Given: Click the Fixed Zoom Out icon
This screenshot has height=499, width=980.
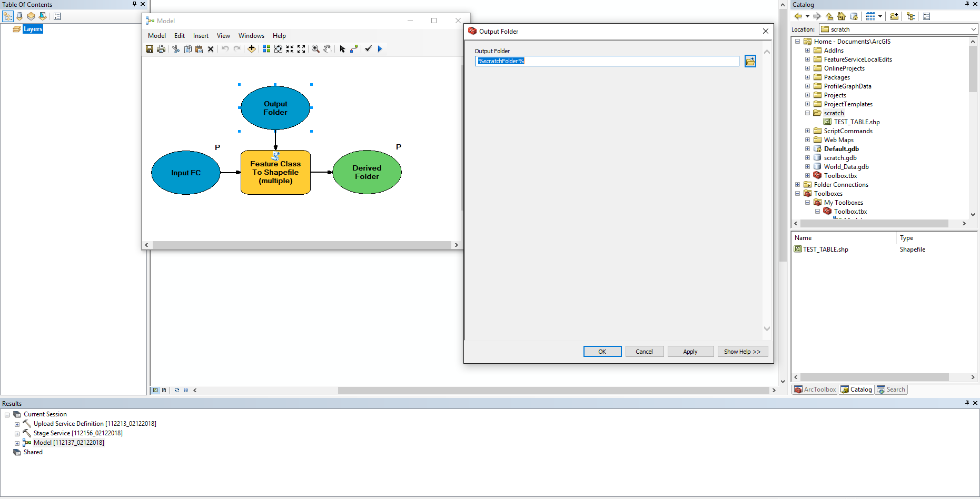Looking at the screenshot, I should coord(301,49).
